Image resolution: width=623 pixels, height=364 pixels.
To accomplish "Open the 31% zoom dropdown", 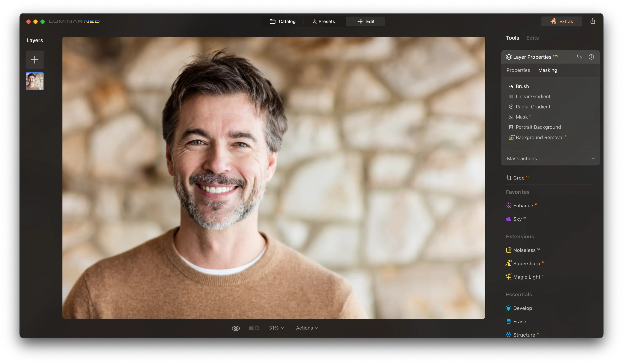I will pyautogui.click(x=276, y=328).
